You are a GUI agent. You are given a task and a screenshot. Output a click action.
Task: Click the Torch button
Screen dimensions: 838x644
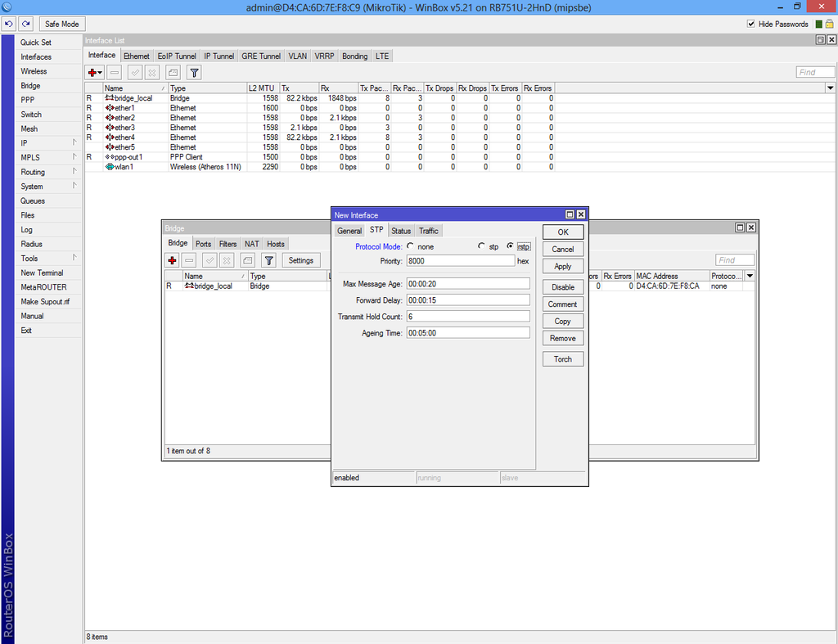(x=563, y=358)
